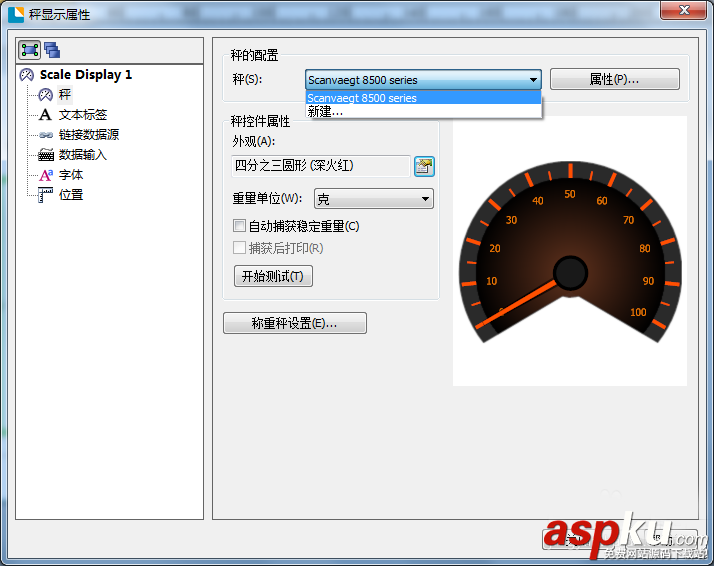714x566 pixels.
Task: Click the gauge icon beside Scale Display 1
Action: pos(27,75)
